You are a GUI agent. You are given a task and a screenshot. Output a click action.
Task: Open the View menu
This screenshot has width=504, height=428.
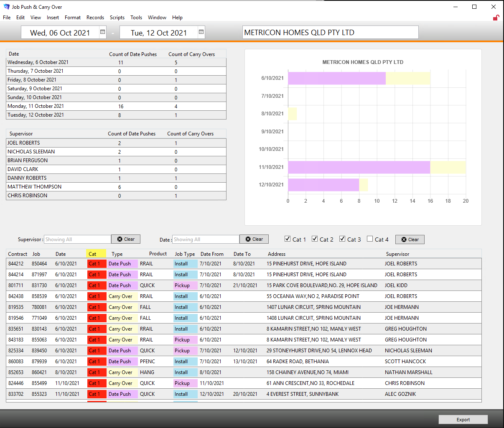(x=36, y=18)
